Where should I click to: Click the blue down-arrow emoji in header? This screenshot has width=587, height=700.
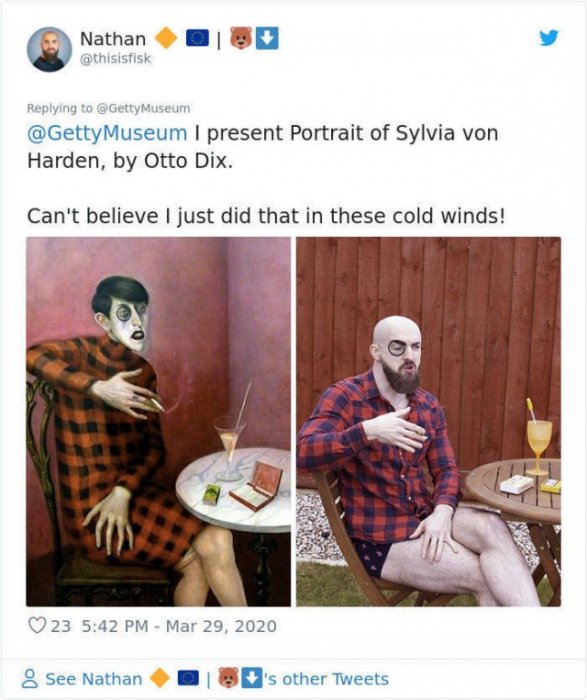[x=267, y=38]
